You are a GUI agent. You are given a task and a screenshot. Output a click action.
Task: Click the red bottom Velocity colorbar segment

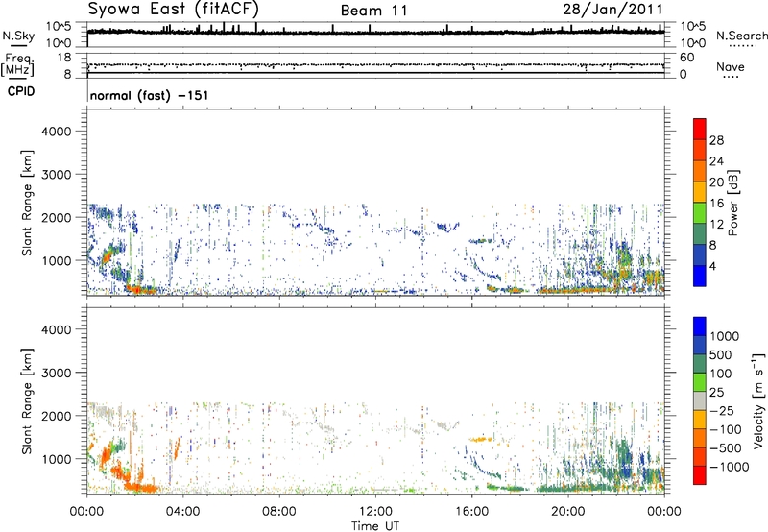click(700, 475)
